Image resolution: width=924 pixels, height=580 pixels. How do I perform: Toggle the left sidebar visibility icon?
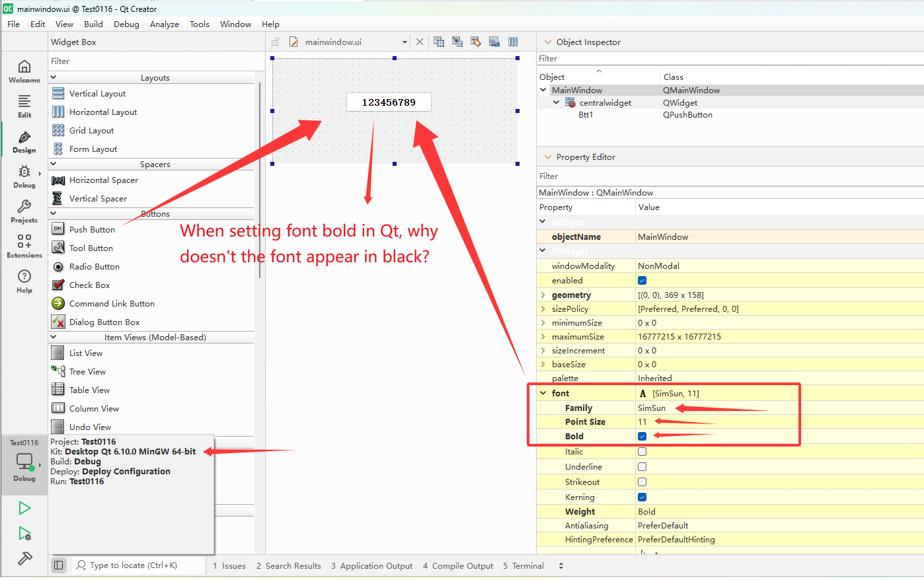click(59, 565)
